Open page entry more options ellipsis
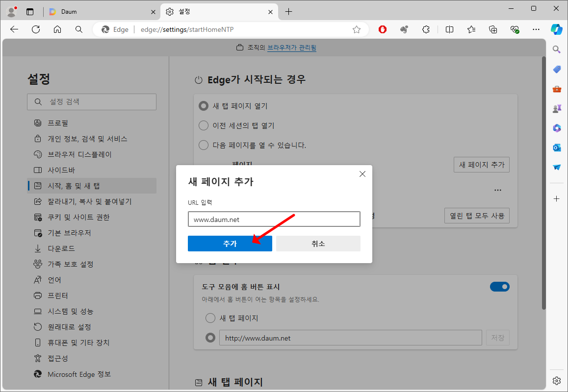Viewport: 568px width, 392px height. pos(498,190)
